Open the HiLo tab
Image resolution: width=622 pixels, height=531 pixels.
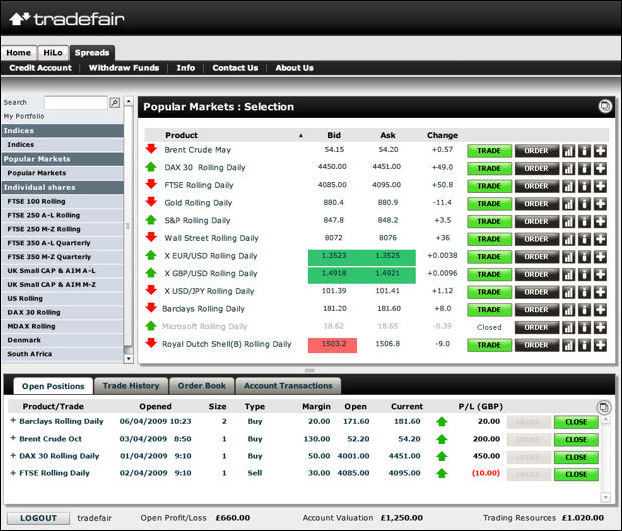tap(53, 52)
